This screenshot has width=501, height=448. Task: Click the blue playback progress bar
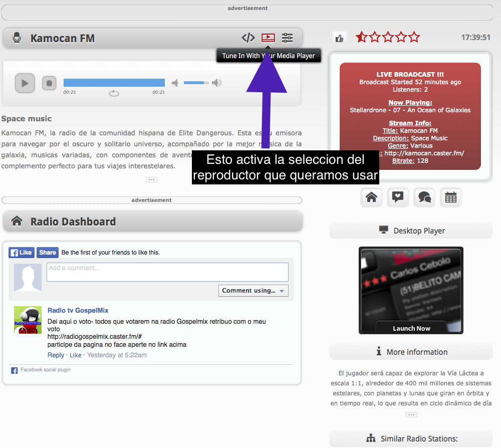point(114,83)
